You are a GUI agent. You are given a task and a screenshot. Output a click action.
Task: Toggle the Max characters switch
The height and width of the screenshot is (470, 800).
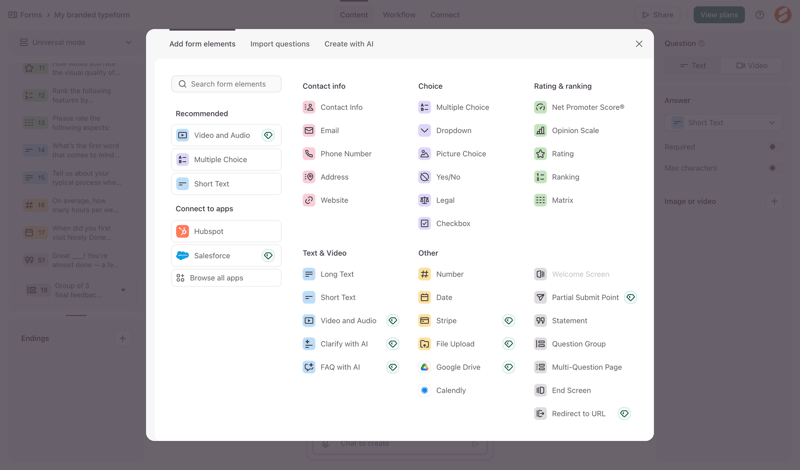774,168
